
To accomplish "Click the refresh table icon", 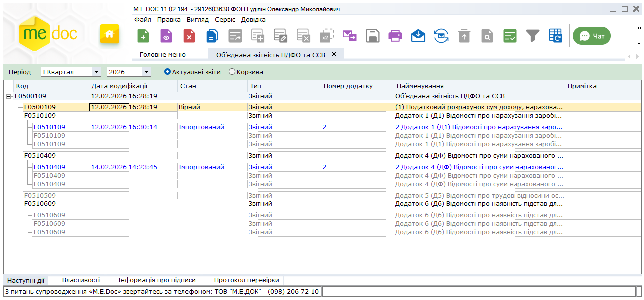I will (x=555, y=36).
